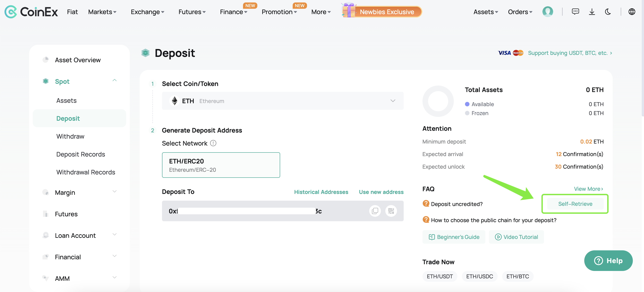Click Historical Addresses link
Image resolution: width=644 pixels, height=292 pixels.
click(321, 192)
